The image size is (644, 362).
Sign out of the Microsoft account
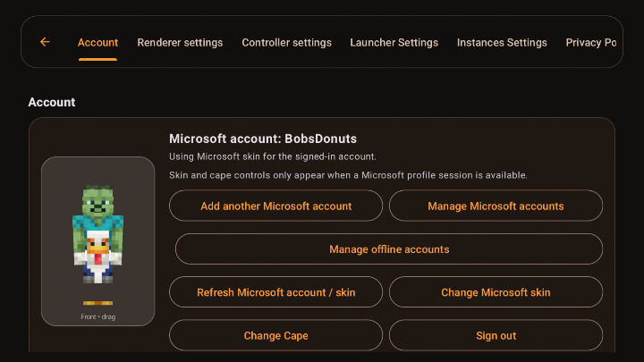point(496,335)
